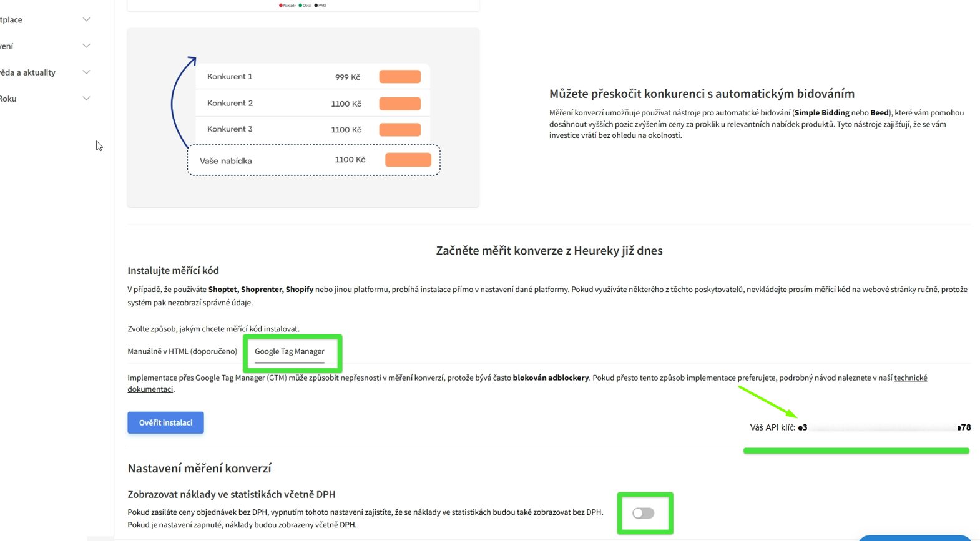Screen dimensions: 980x541
Task: Expand the sidebar section ending in "tplace"
Action: pyautogui.click(x=86, y=20)
